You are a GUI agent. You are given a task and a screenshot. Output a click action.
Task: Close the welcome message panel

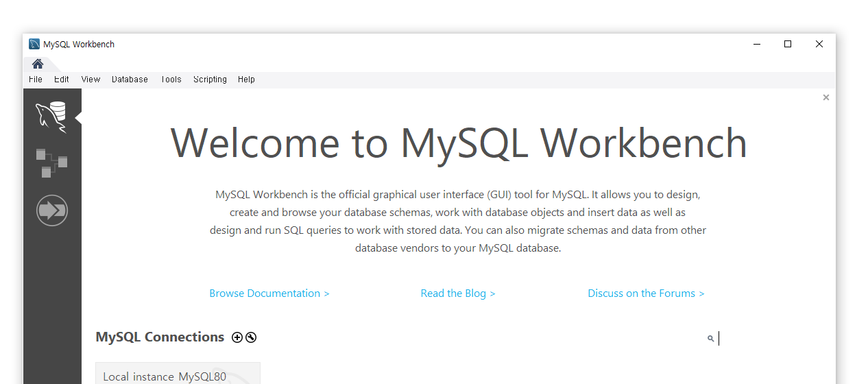[x=826, y=97]
